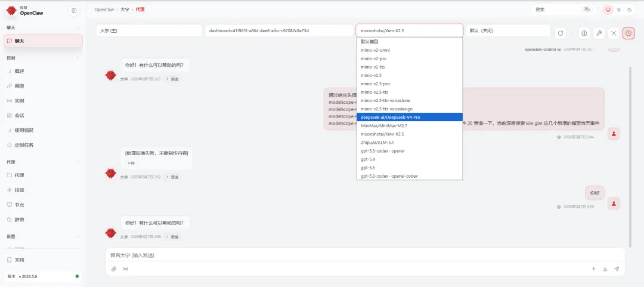Open 定时任务 scheduled tasks in sidebar
This screenshot has height=287, width=644.
coord(43,145)
